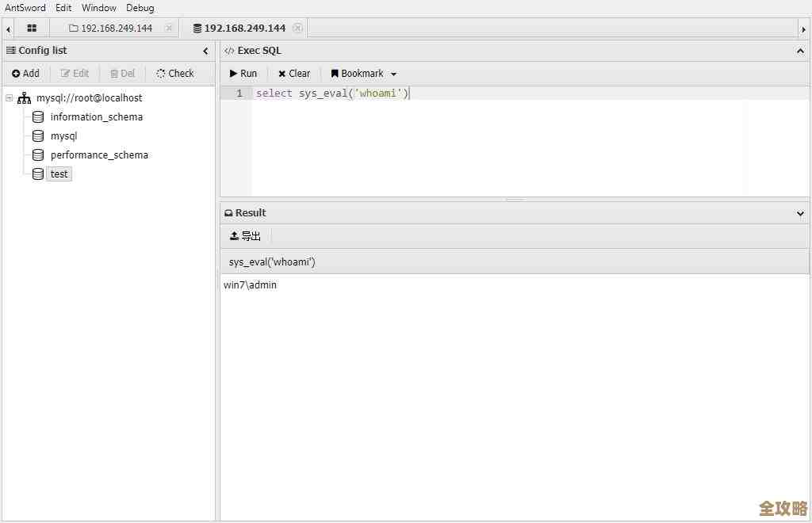Open the Window menu
Viewport: 812px width, 523px height.
tap(98, 7)
